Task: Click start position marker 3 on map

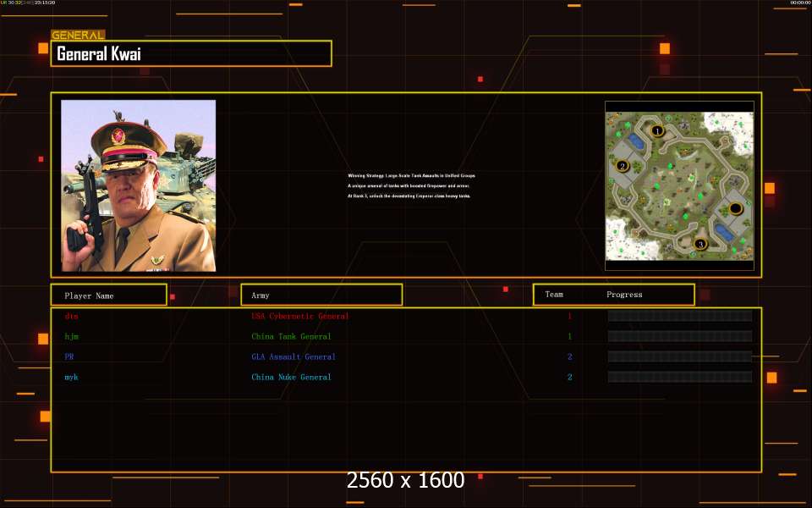Action: pyautogui.click(x=700, y=245)
